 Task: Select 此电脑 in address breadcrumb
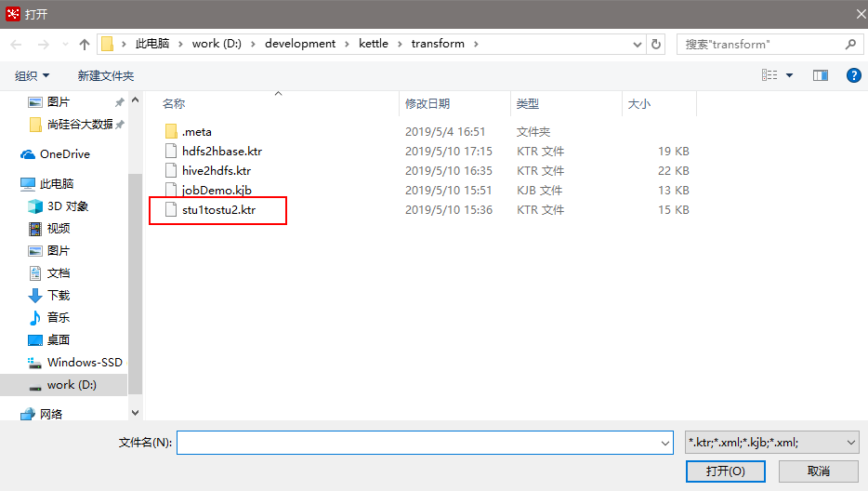pos(152,44)
